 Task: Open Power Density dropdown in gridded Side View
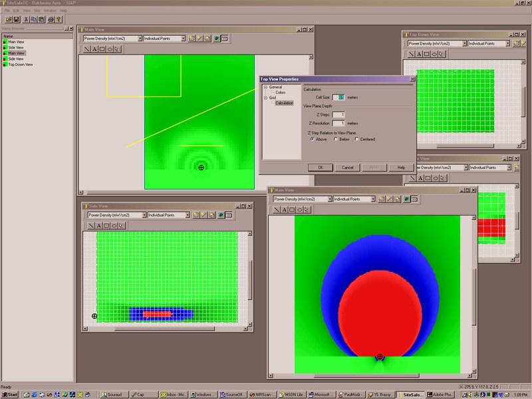[x=144, y=215]
